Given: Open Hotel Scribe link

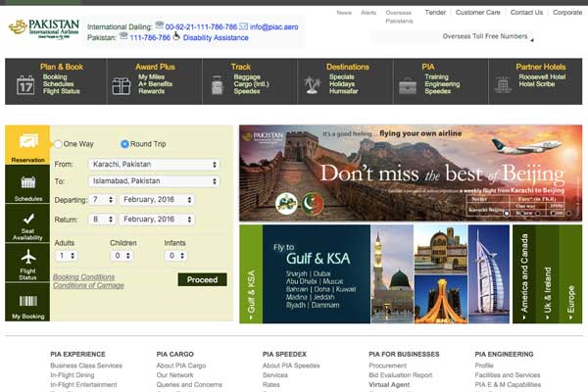Looking at the screenshot, I should tap(537, 84).
